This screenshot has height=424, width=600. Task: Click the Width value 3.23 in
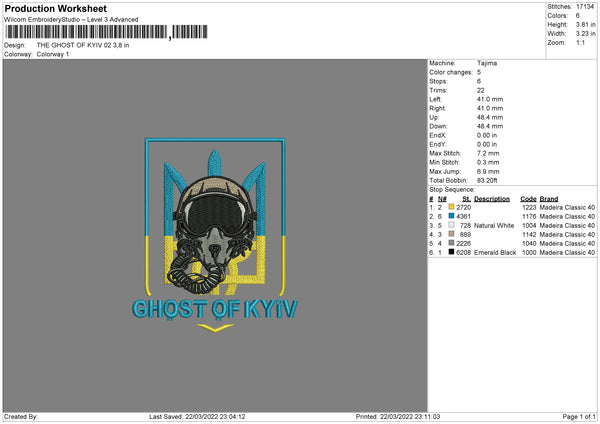585,34
